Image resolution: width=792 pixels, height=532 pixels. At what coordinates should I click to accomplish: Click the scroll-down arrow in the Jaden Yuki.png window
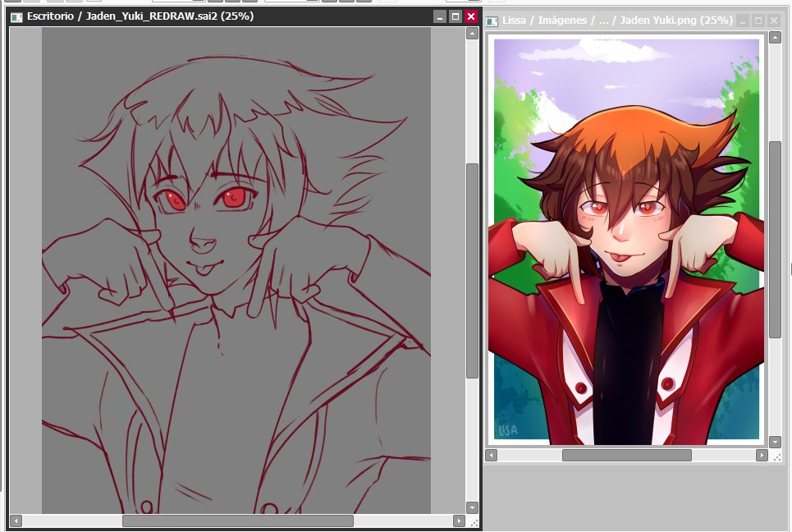775,442
